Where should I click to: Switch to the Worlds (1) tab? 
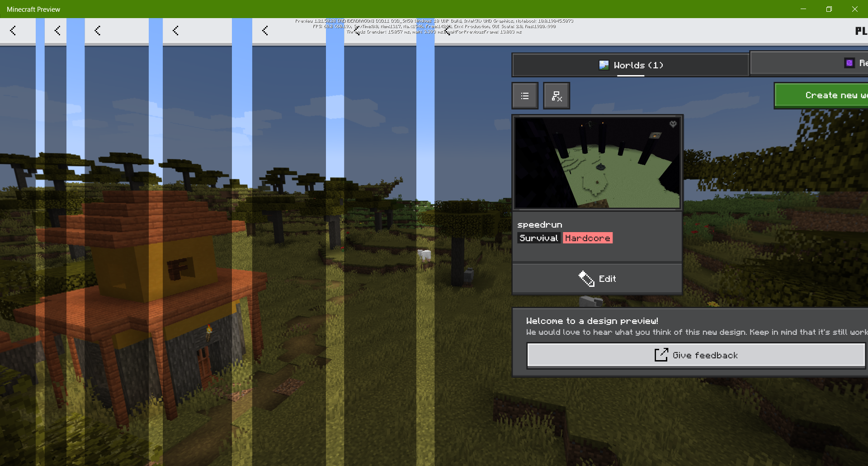pyautogui.click(x=631, y=65)
